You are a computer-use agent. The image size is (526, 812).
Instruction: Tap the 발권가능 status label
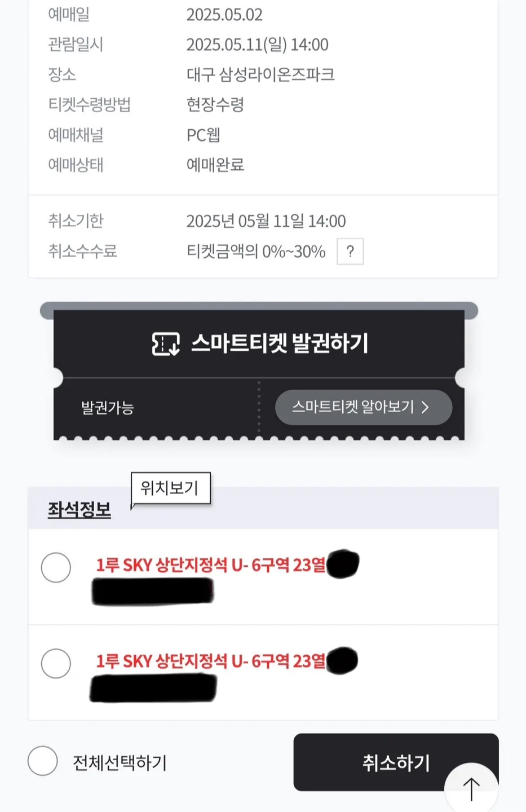(108, 408)
